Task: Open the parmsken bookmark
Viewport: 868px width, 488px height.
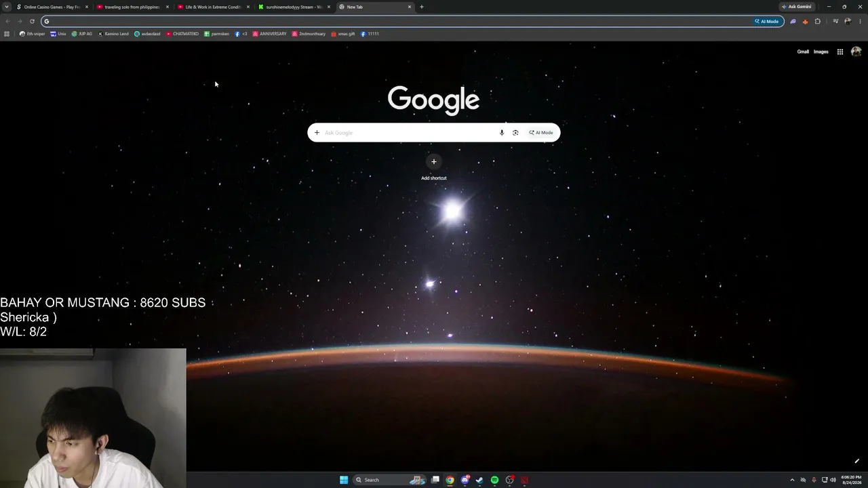Action: (x=217, y=34)
